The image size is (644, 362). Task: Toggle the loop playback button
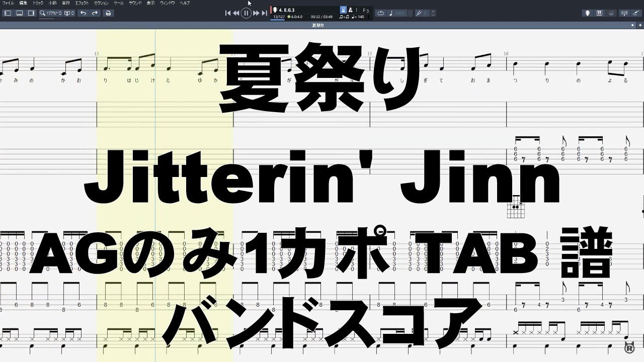coord(381,13)
